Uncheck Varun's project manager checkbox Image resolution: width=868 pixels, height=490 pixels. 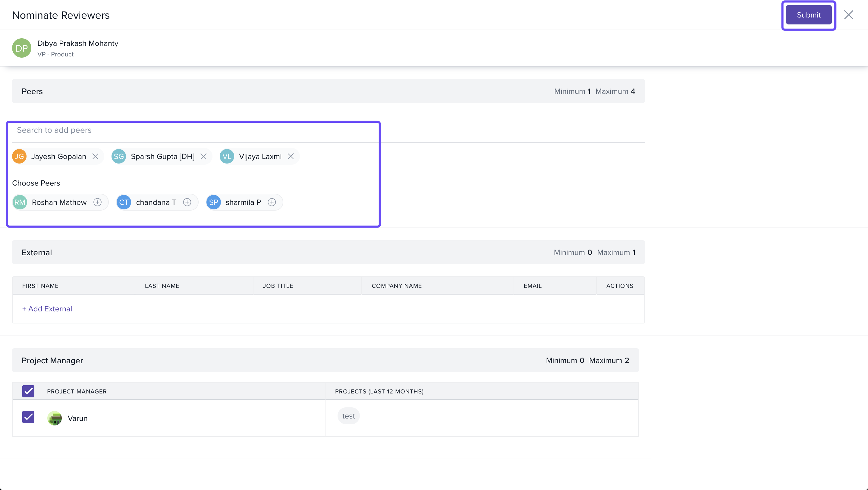tap(28, 417)
